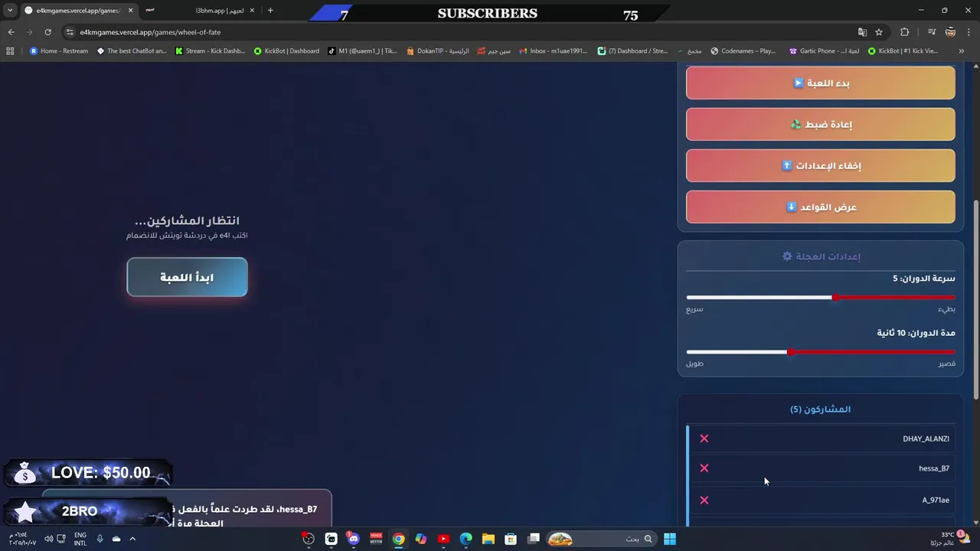This screenshot has width=980, height=551.
Task: Click the إعادة ضبط reset button
Action: pyautogui.click(x=820, y=124)
